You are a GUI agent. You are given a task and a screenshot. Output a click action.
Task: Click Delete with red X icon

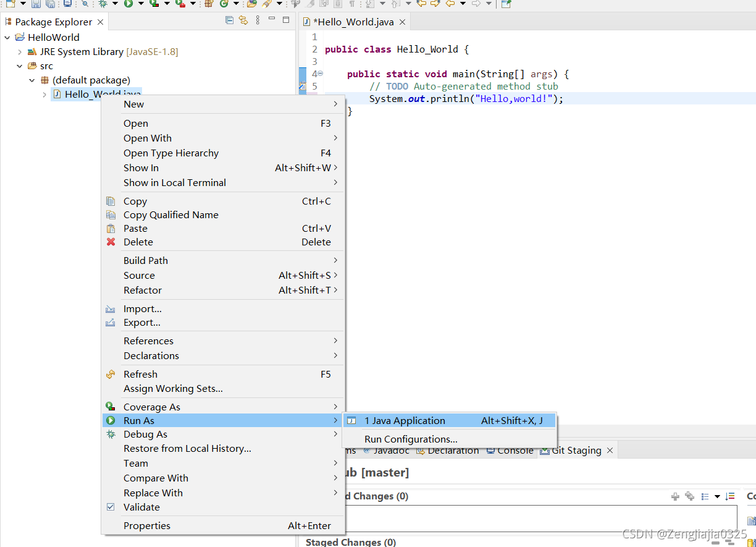(x=223, y=242)
